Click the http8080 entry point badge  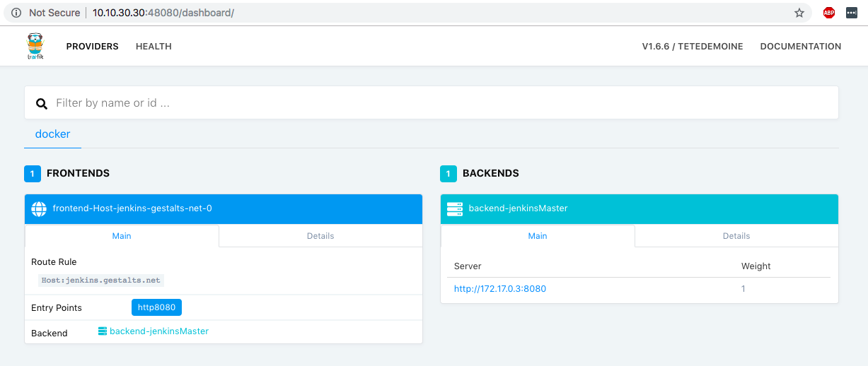click(x=157, y=307)
